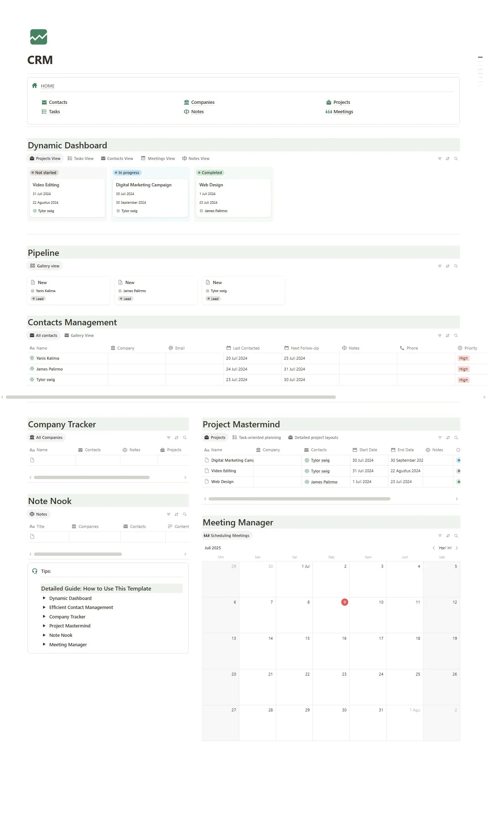Switch to Tasks View tab

80,158
